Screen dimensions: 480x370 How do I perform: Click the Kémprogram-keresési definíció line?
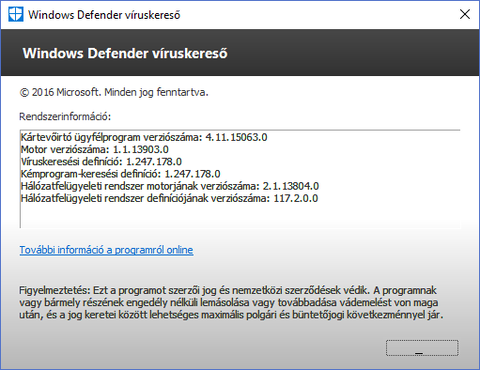coord(121,174)
